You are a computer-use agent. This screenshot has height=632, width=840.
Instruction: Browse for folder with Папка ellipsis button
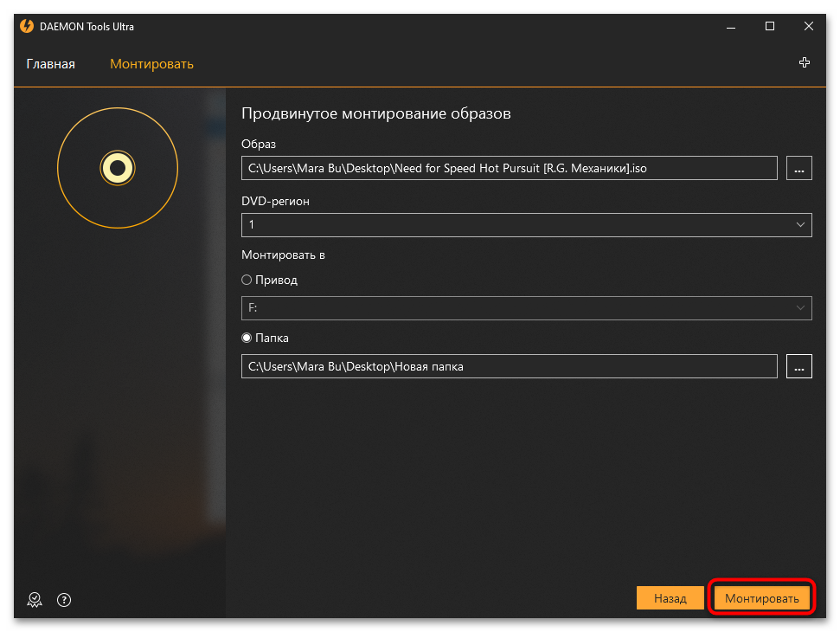[798, 366]
